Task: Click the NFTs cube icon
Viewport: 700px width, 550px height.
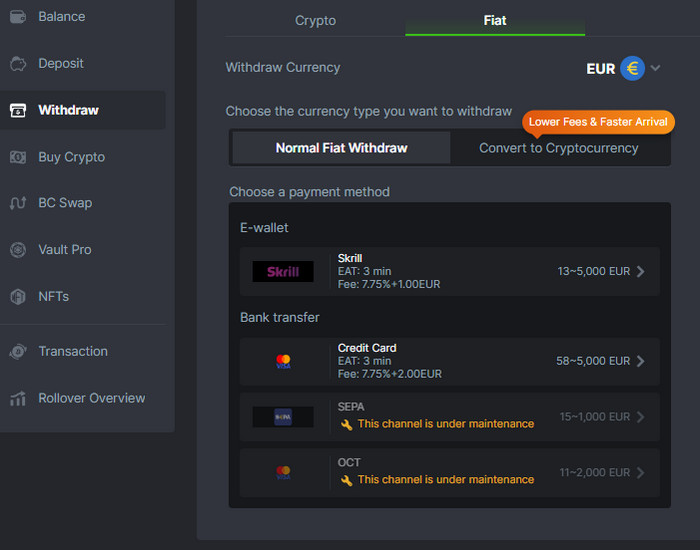Action: tap(18, 297)
